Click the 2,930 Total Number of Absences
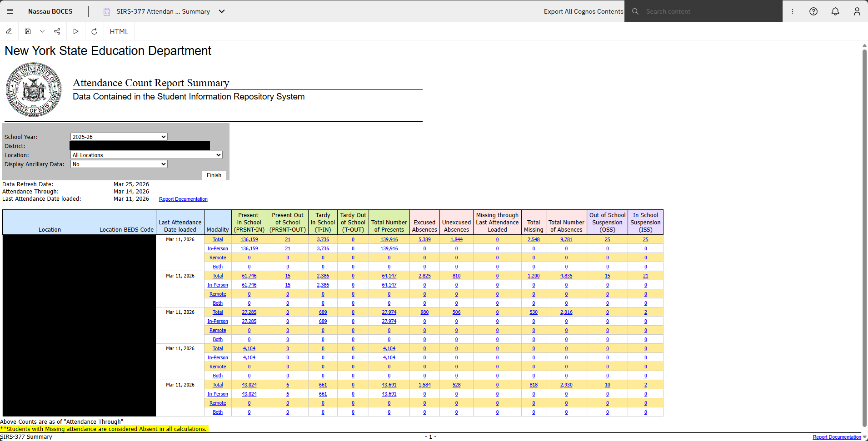 pyautogui.click(x=566, y=385)
